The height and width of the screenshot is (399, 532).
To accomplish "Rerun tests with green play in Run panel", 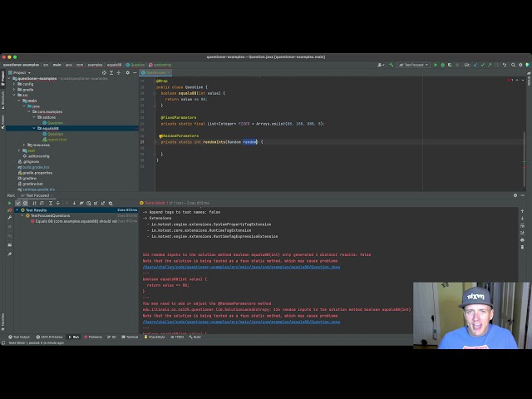I will [9, 203].
